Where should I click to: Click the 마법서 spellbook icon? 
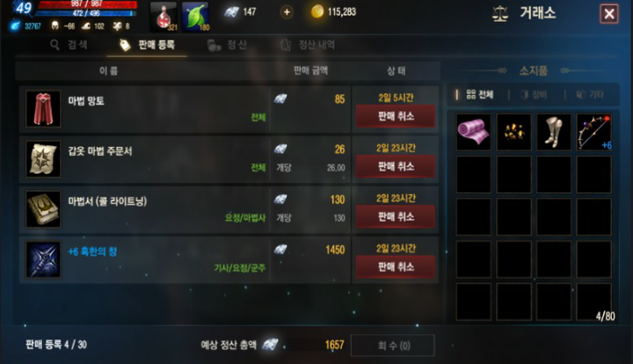tap(43, 209)
